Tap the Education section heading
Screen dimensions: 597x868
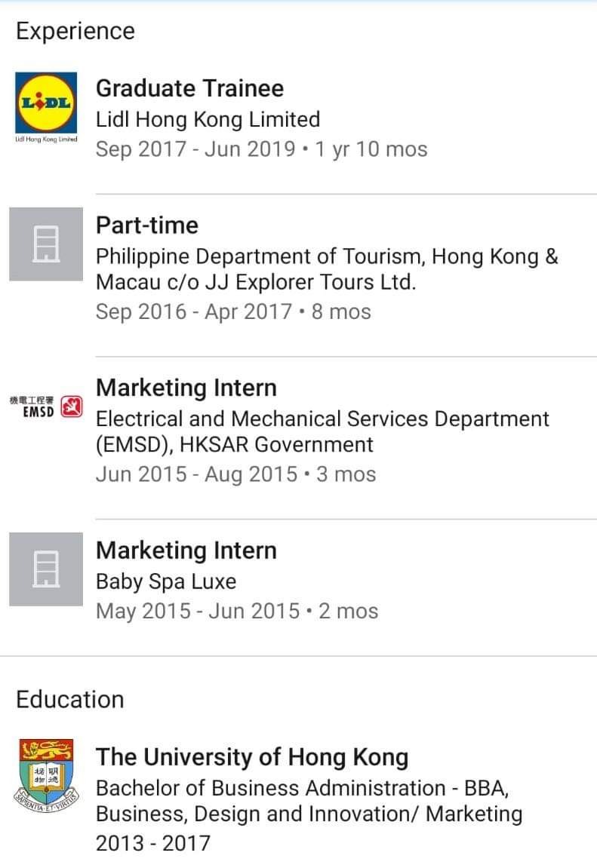pos(70,699)
